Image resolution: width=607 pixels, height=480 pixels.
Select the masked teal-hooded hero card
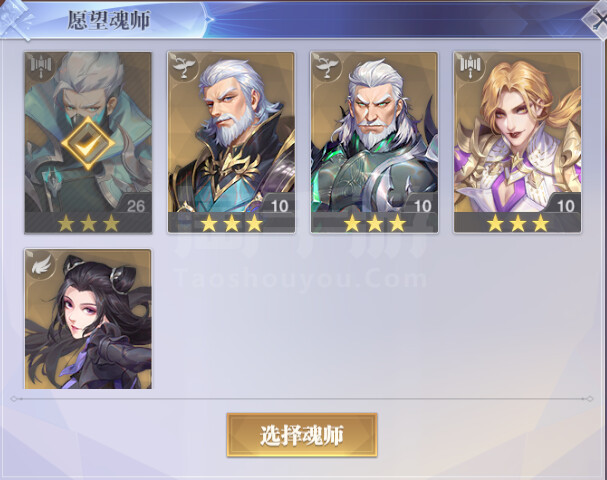(x=88, y=143)
